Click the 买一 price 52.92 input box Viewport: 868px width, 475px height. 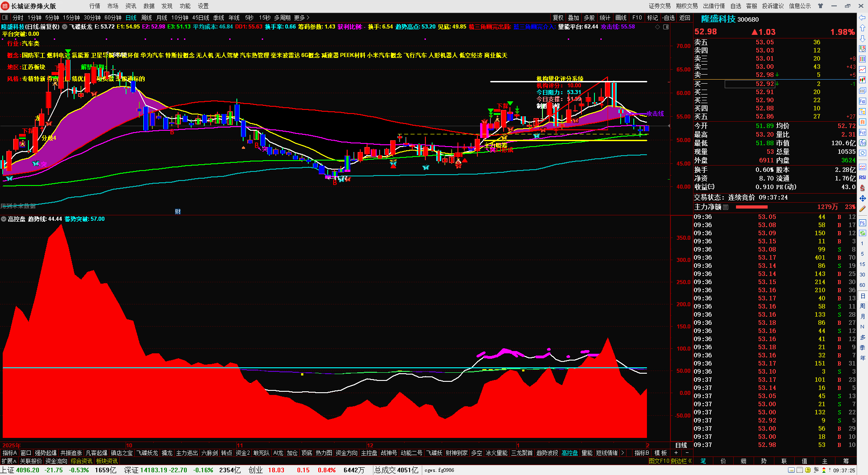pyautogui.click(x=750, y=84)
